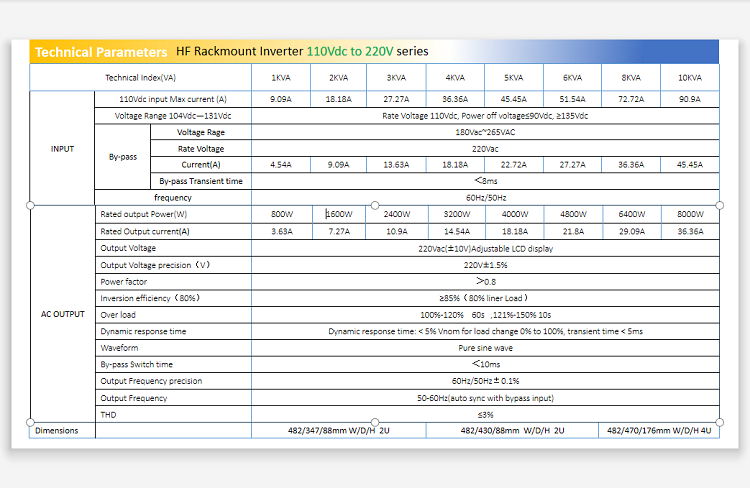Select the "60Hz/50Hz±0.1%" precision value
The image size is (750, 488).
click(x=485, y=381)
